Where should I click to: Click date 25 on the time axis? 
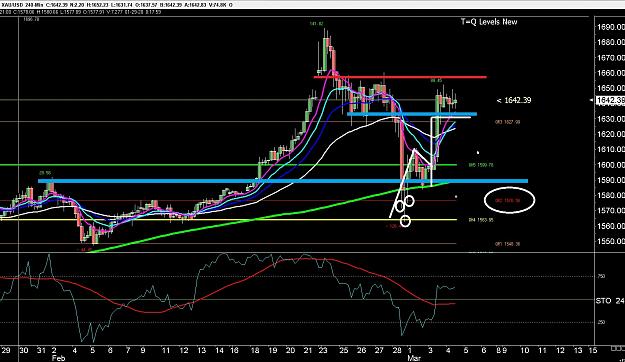pyautogui.click(x=344, y=350)
